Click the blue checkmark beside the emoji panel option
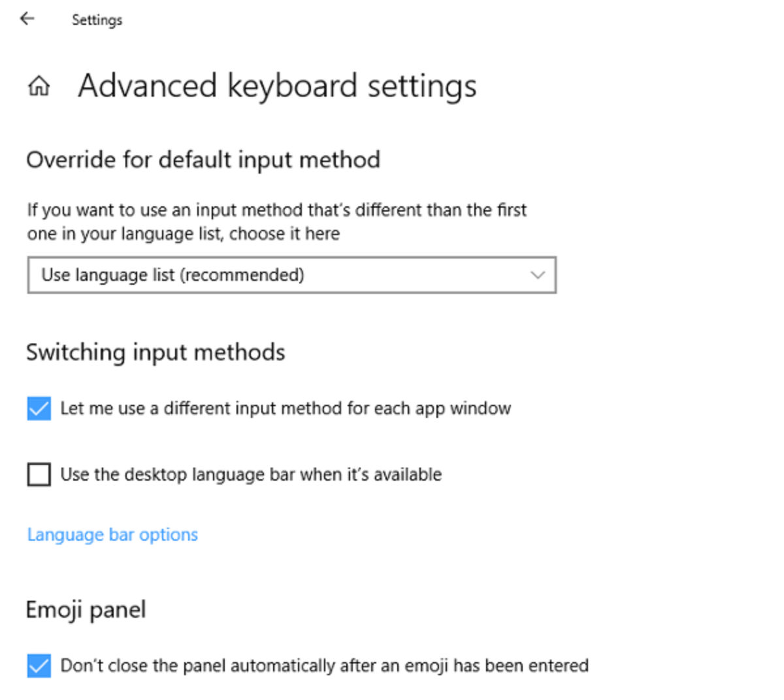This screenshot has width=784, height=700. click(x=39, y=666)
